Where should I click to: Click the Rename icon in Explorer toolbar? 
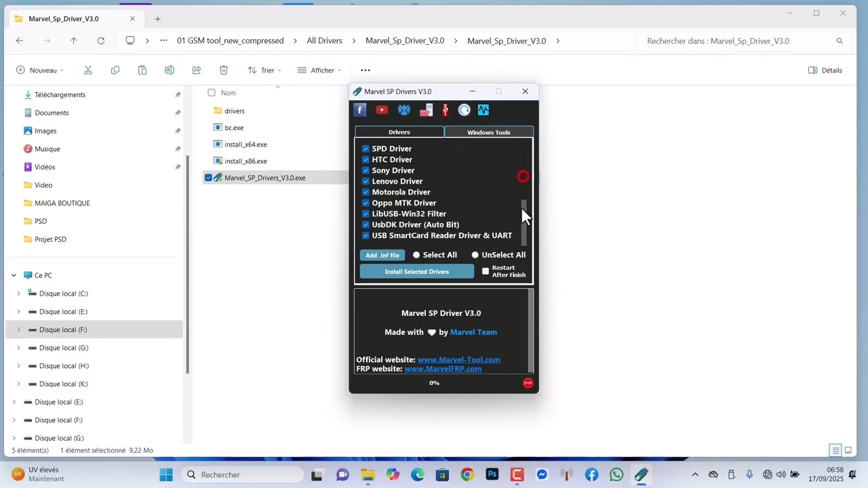(170, 70)
